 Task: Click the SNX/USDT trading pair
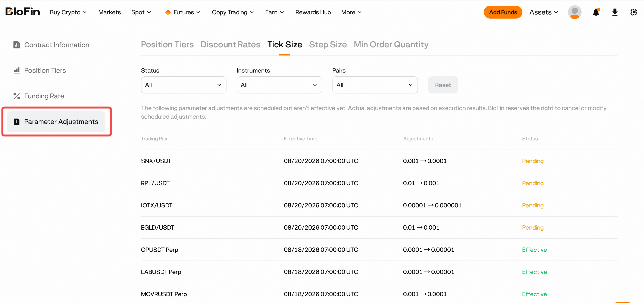(x=156, y=161)
